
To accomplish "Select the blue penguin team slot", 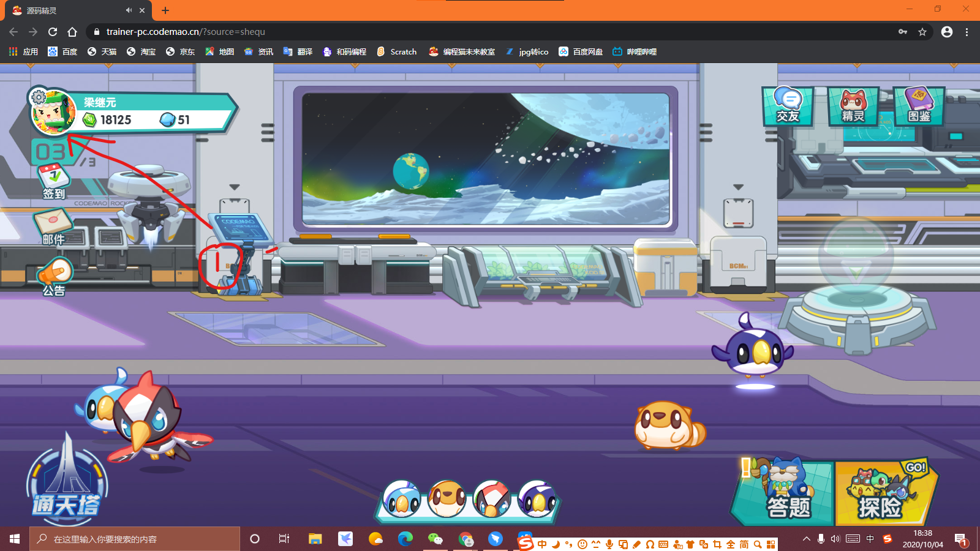I will tap(402, 499).
